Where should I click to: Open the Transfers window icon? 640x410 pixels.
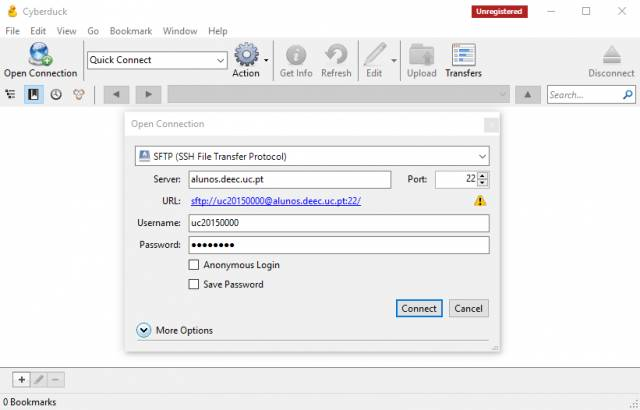tap(464, 55)
